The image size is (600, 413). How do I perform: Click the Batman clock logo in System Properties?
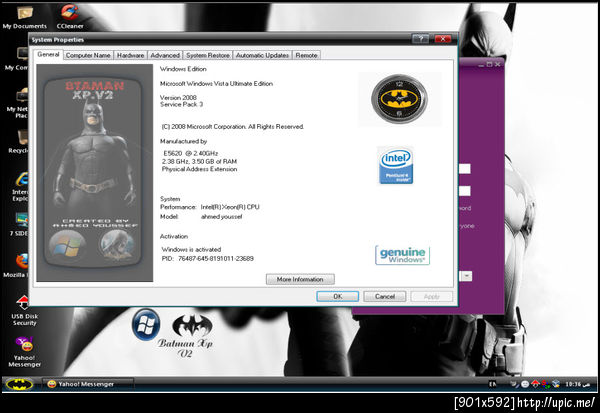(x=399, y=99)
